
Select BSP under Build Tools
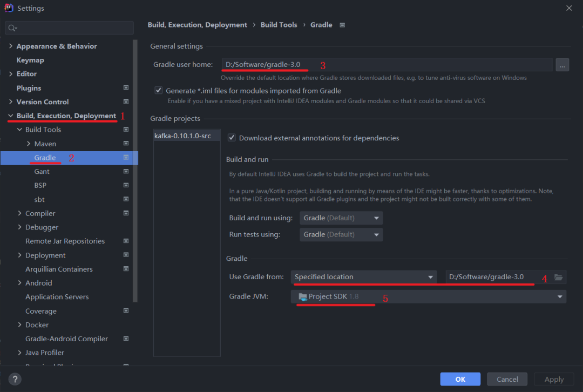point(40,185)
